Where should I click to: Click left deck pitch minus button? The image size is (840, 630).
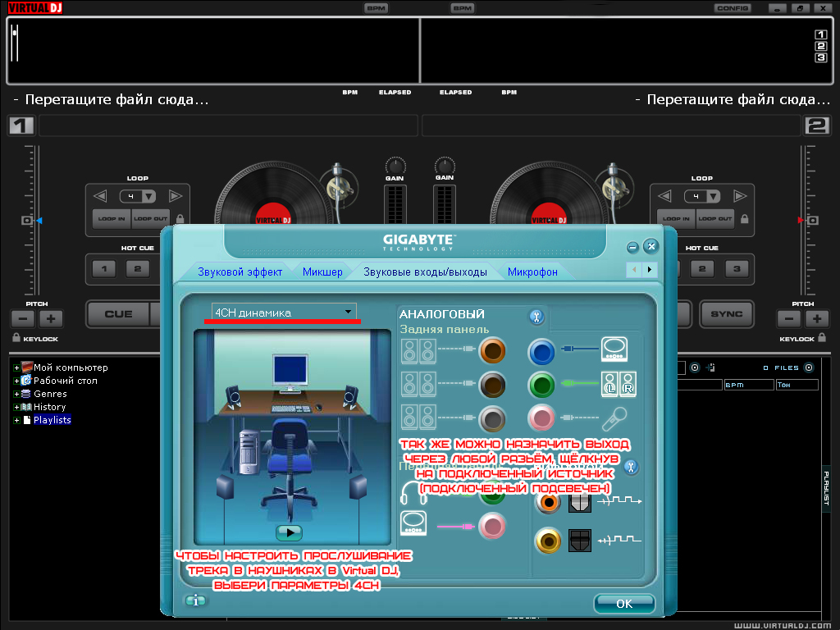click(x=22, y=319)
